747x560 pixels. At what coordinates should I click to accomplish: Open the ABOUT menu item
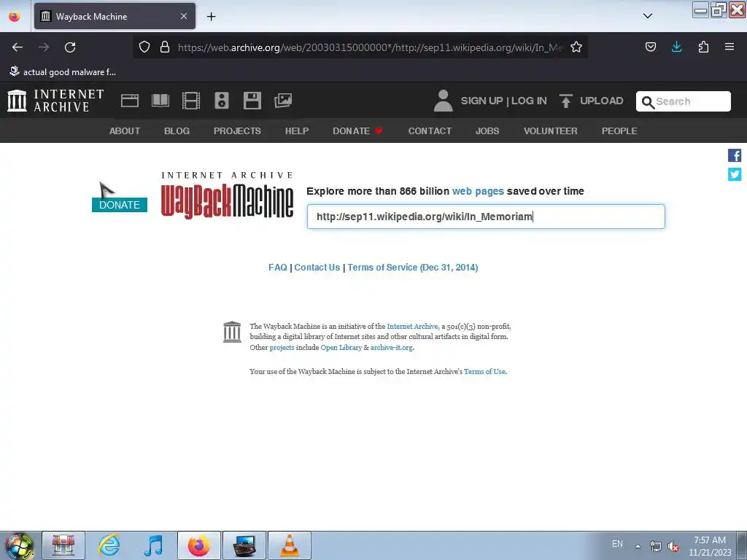(x=125, y=131)
